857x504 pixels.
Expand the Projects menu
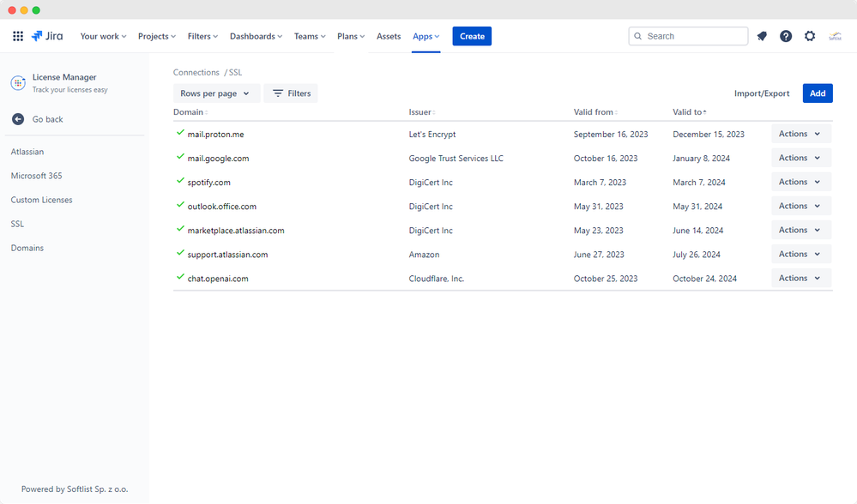(x=157, y=36)
